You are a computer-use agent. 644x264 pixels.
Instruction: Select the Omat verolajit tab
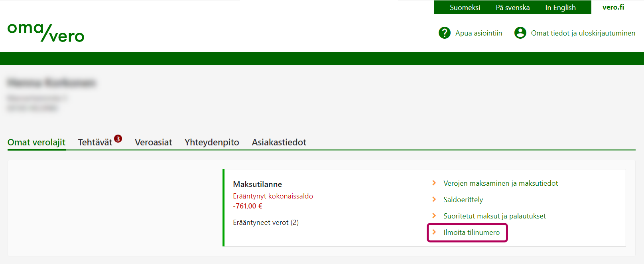click(x=36, y=142)
